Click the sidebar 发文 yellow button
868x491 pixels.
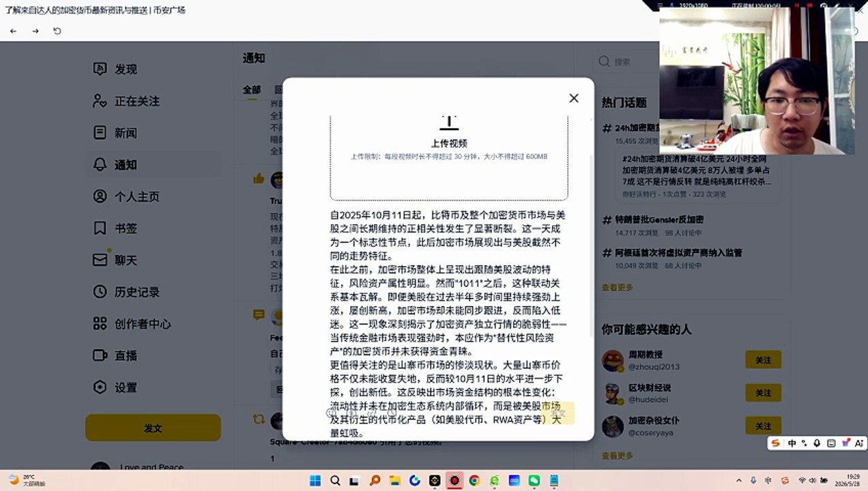click(x=153, y=428)
